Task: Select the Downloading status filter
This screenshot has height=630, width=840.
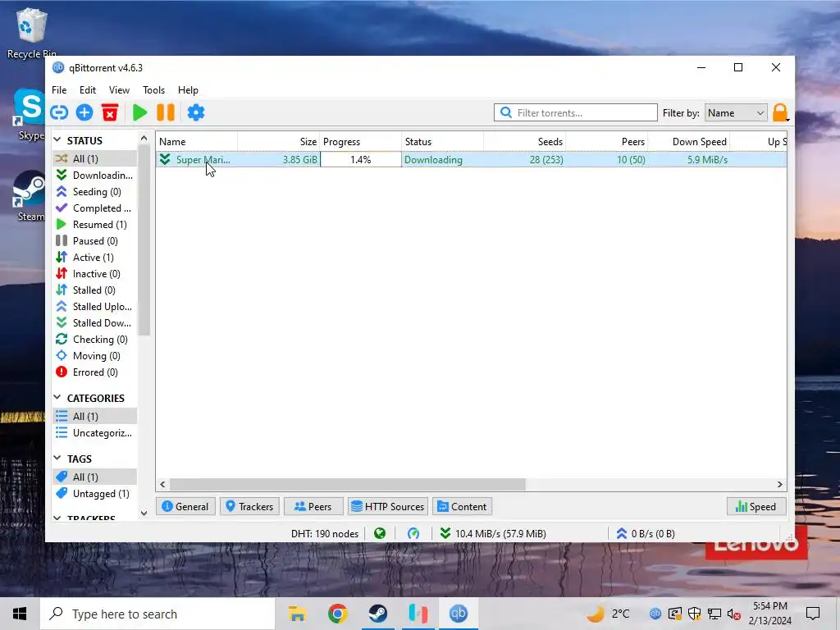Action: click(x=95, y=176)
